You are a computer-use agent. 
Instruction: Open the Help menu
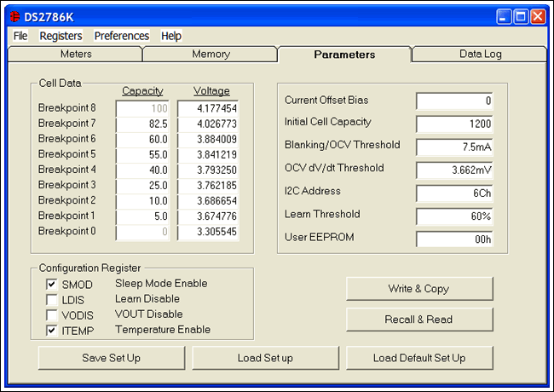171,36
